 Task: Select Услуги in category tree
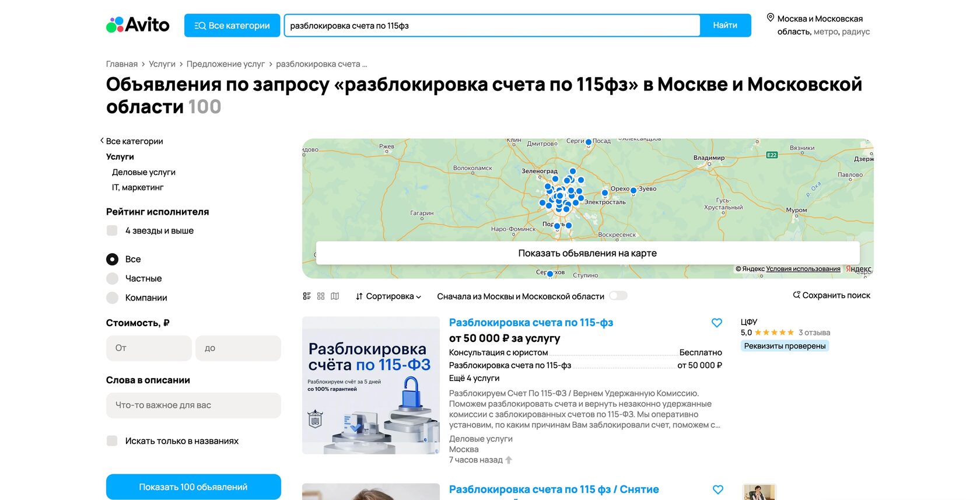[120, 156]
